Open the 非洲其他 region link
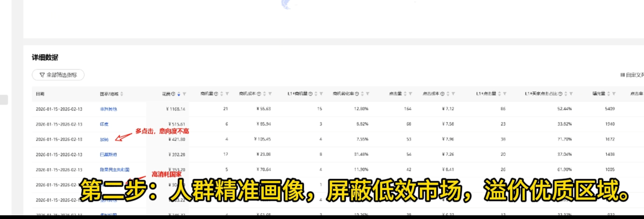This screenshot has height=219, width=644. click(108, 109)
